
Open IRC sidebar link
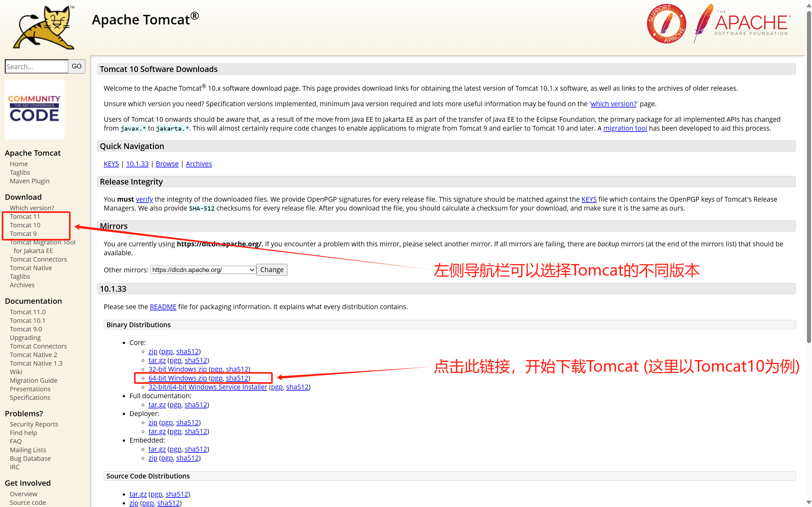(15, 467)
